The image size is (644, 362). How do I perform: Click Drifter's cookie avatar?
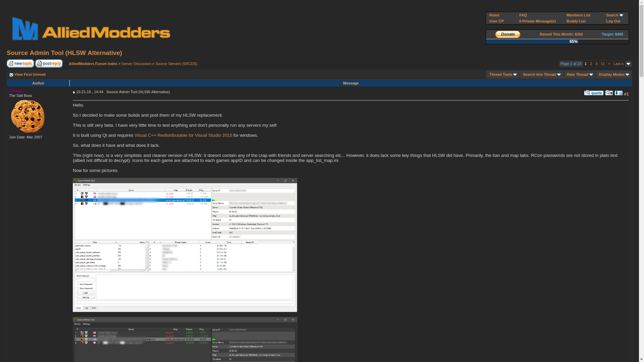(28, 116)
